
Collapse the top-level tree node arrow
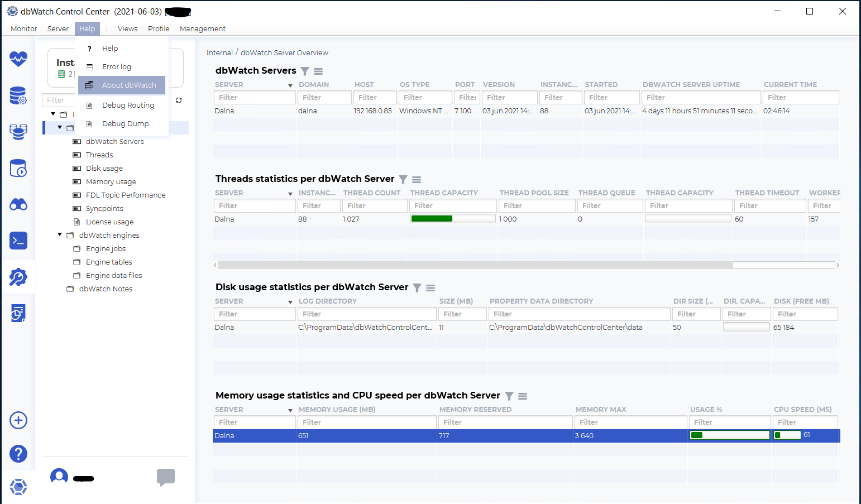[53, 114]
